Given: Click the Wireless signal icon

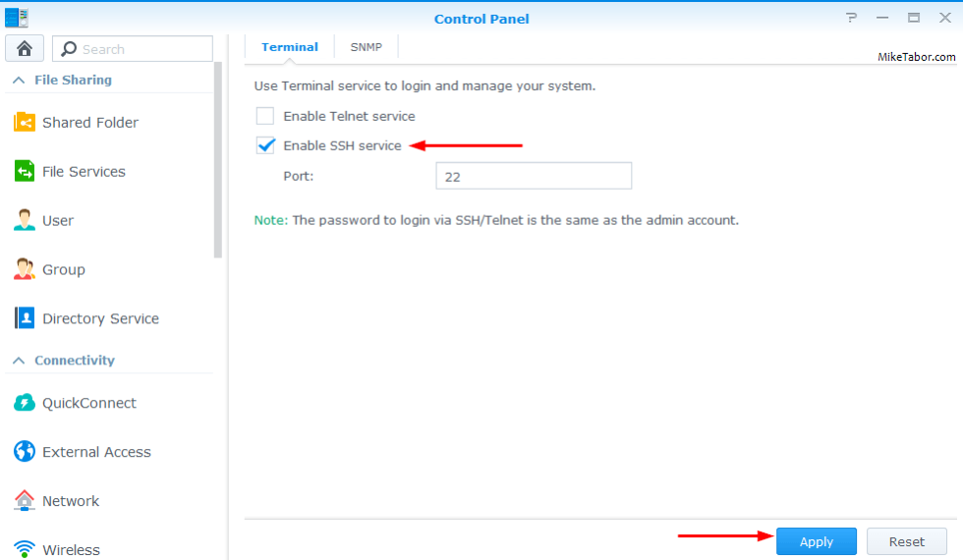Looking at the screenshot, I should pos(25,548).
